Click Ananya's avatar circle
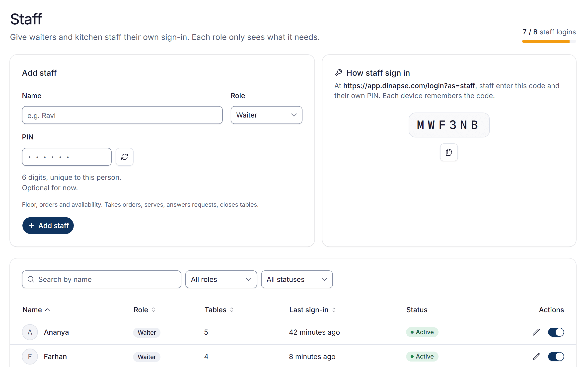 pos(30,332)
